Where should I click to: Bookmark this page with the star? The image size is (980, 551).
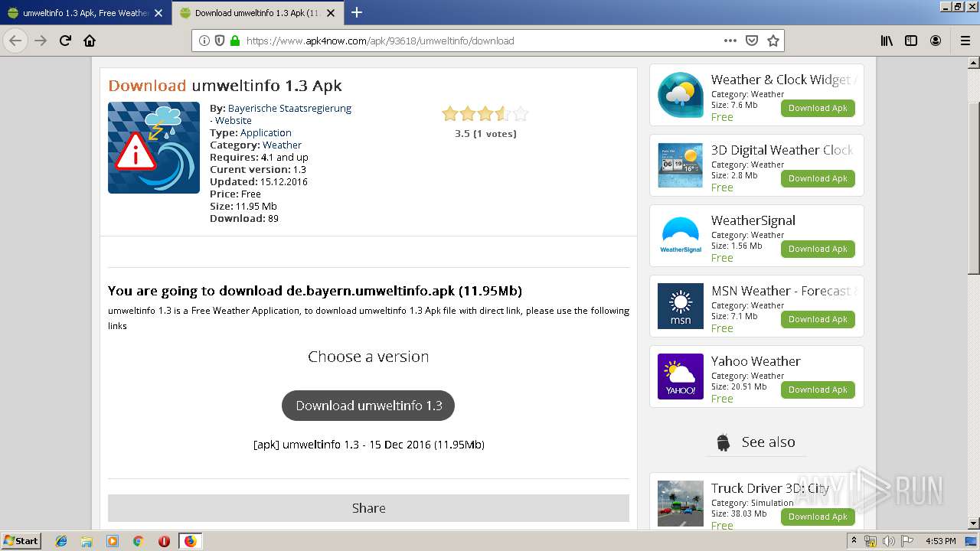(773, 41)
